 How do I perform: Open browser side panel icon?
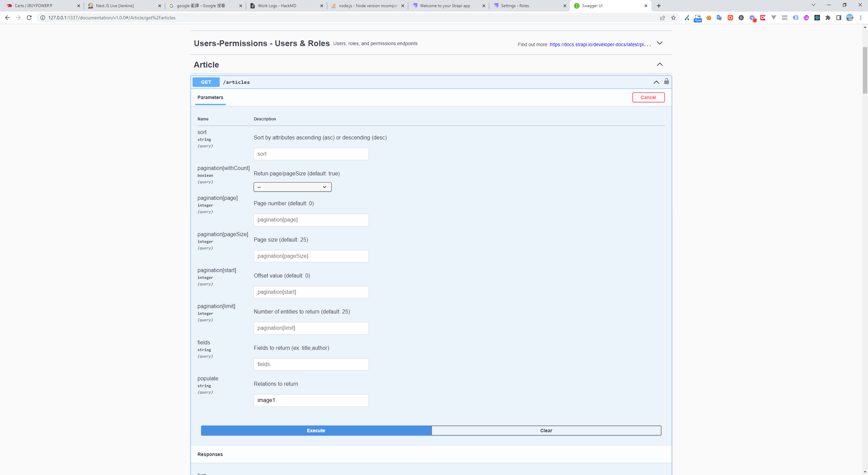839,18
